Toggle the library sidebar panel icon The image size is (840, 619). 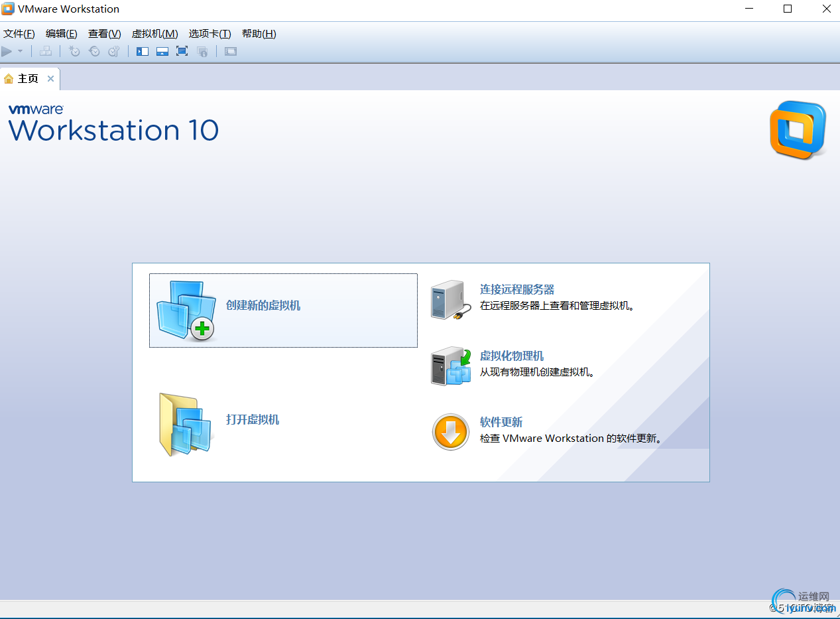tap(143, 51)
